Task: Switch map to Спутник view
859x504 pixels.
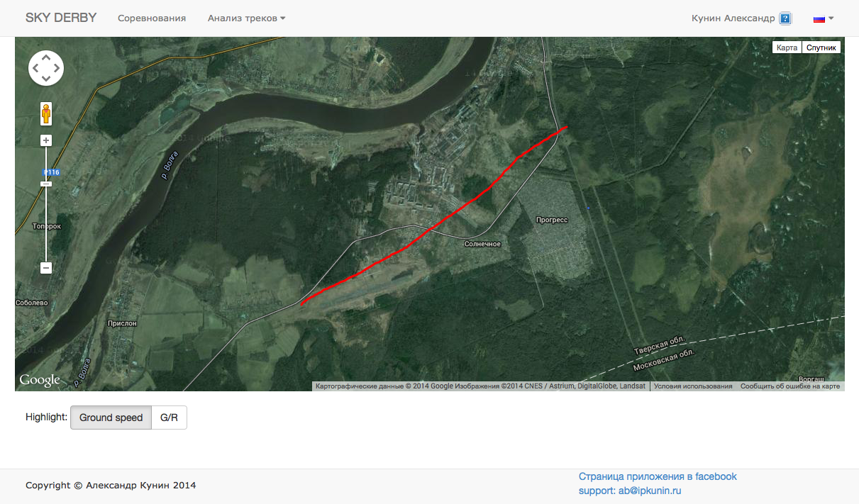Action: (x=821, y=47)
